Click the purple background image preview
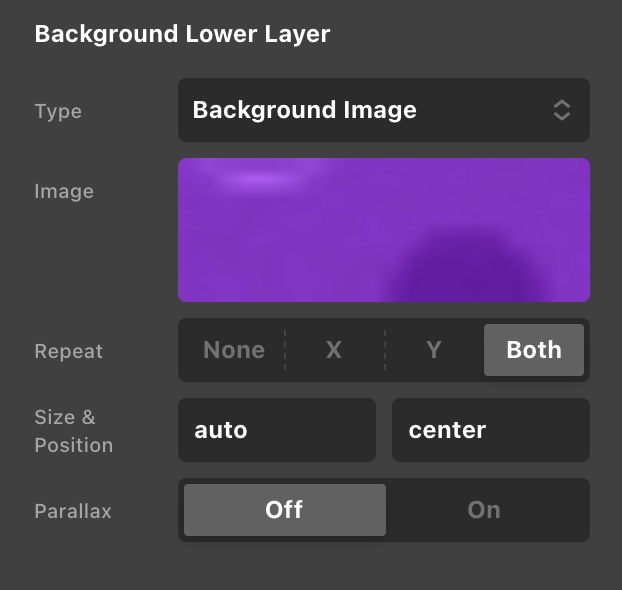Screen dimensions: 622x590 (384, 230)
